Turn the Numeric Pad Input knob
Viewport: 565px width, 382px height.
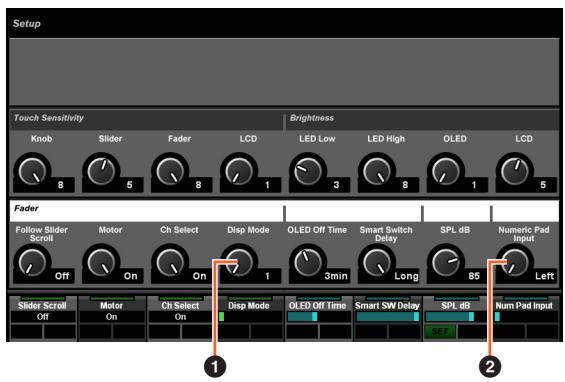[515, 262]
